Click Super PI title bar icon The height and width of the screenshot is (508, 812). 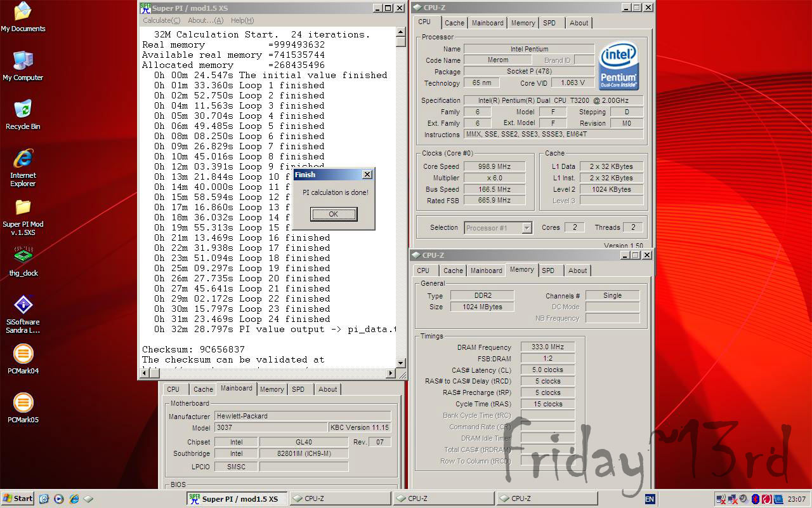[x=145, y=8]
